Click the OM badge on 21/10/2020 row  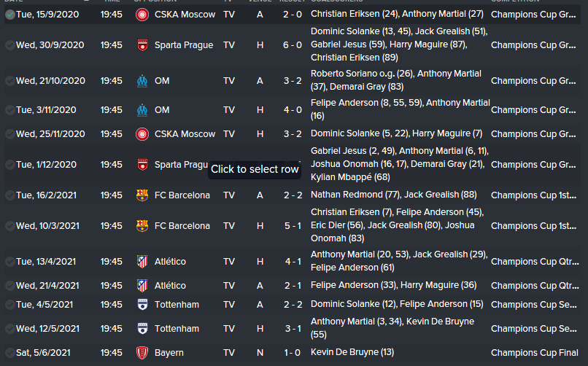(x=142, y=81)
